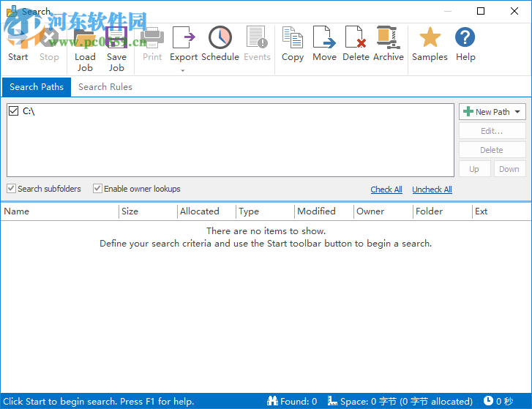Click the Uncheck All link

point(432,190)
